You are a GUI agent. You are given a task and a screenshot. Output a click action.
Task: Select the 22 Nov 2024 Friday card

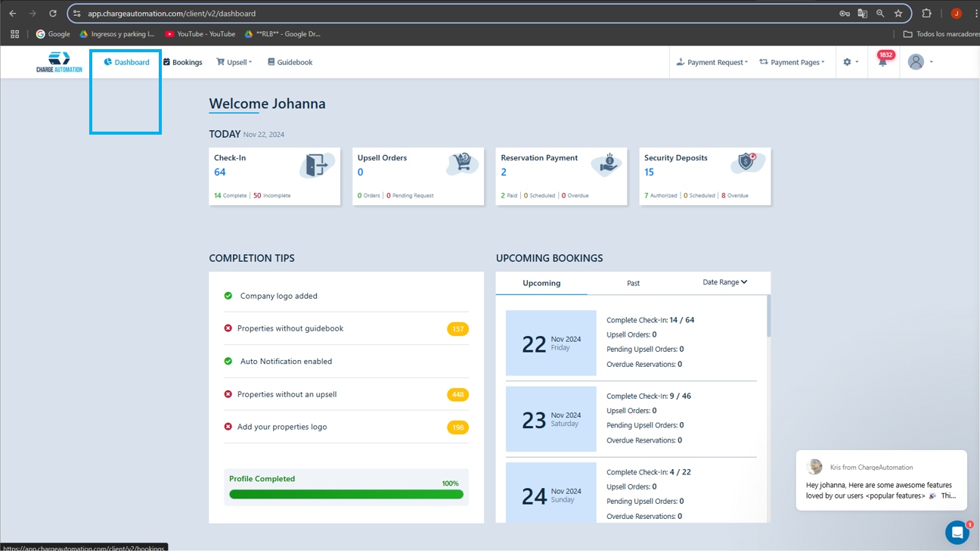(550, 343)
